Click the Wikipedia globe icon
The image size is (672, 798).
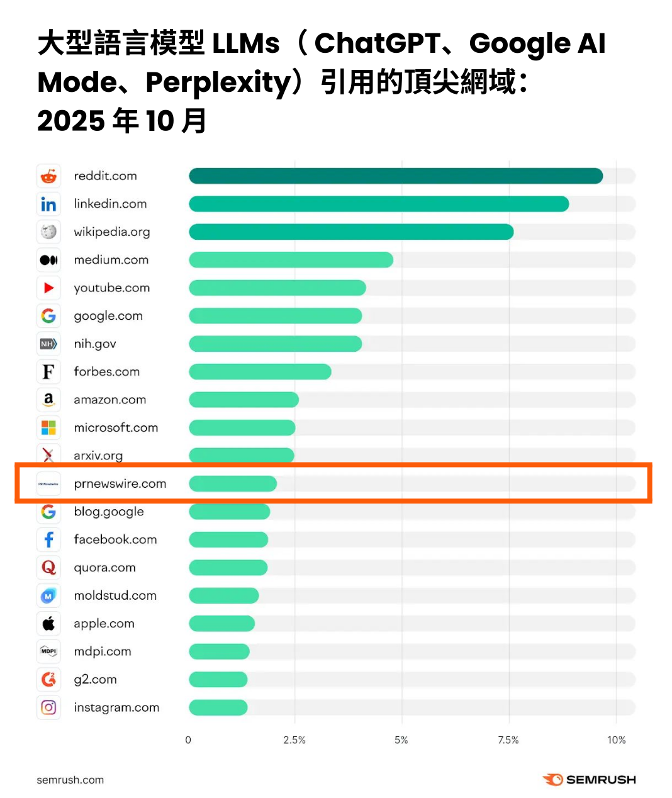pos(48,232)
